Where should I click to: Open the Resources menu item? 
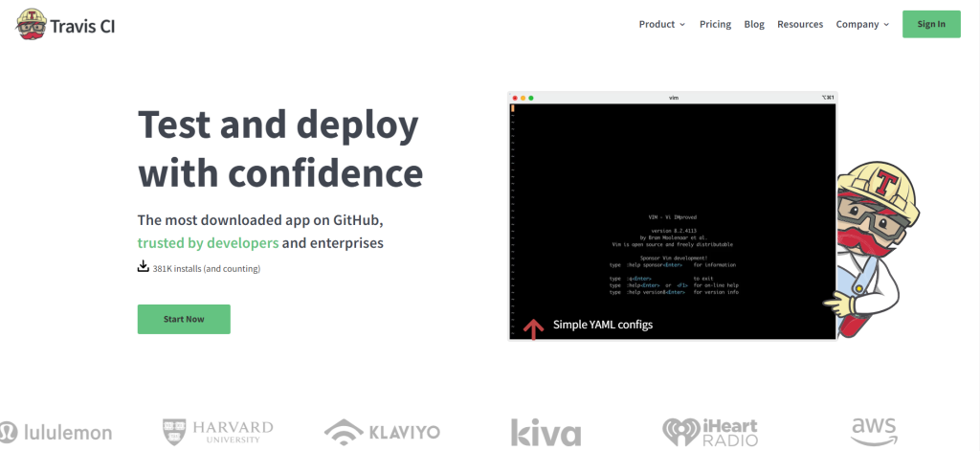pyautogui.click(x=799, y=24)
